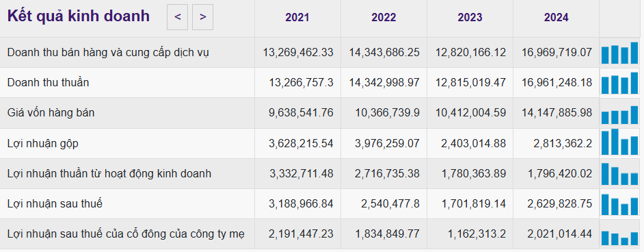Click 2021 Lợi nhuận sau thuế value 3,188,966.84

pos(301,204)
